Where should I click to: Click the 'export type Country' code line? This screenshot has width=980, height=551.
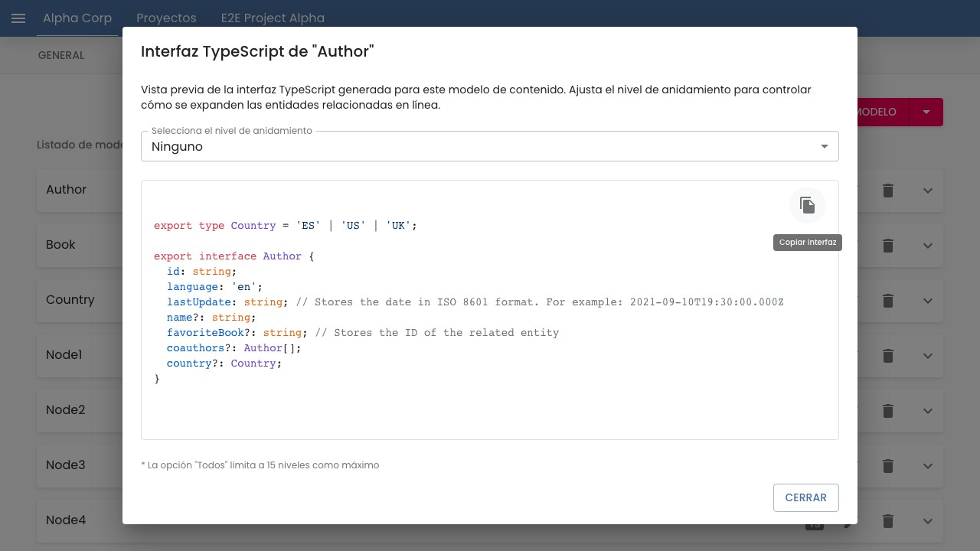[286, 226]
